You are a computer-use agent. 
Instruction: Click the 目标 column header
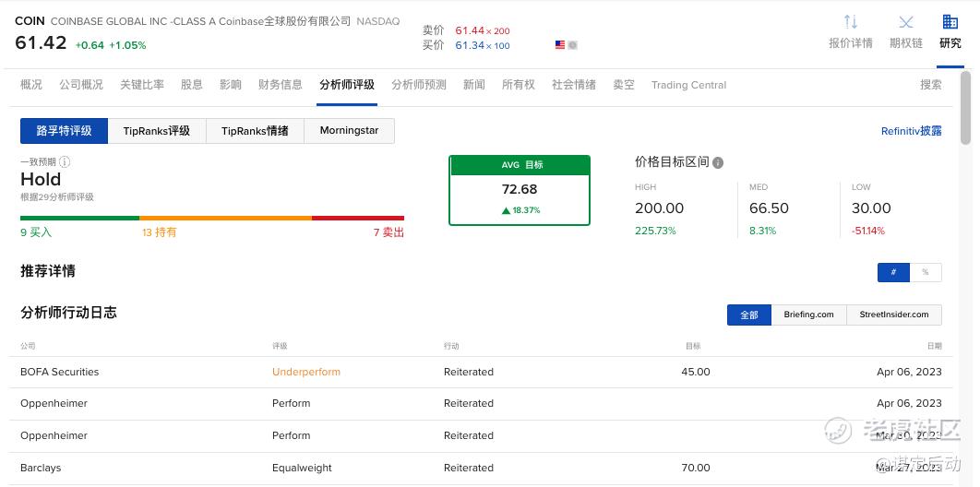693,346
